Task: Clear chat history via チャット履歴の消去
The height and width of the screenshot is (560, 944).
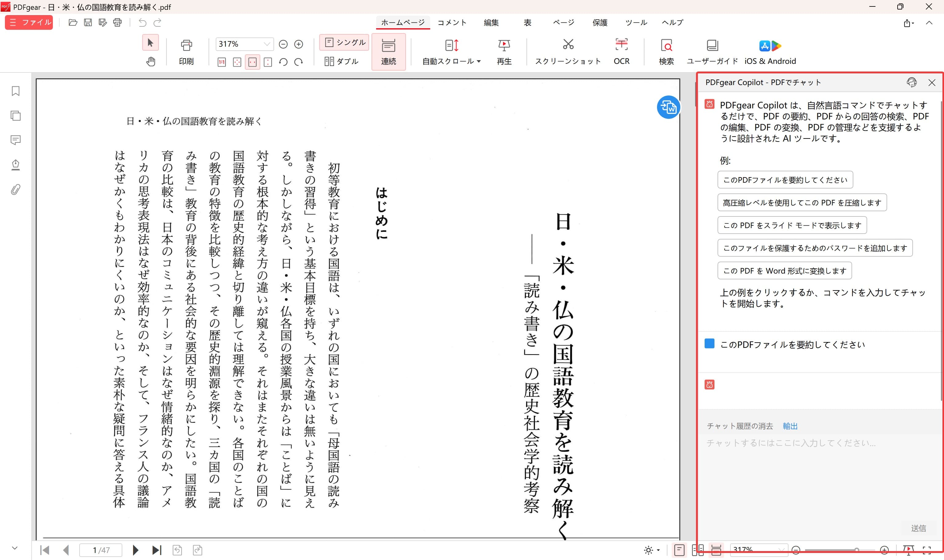Action: click(739, 426)
